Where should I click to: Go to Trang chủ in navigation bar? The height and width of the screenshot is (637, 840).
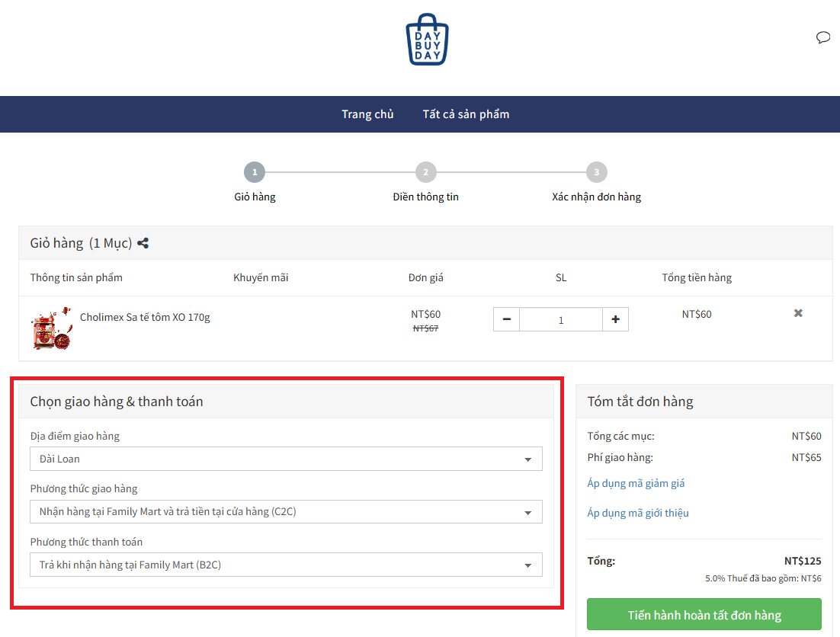tap(367, 114)
